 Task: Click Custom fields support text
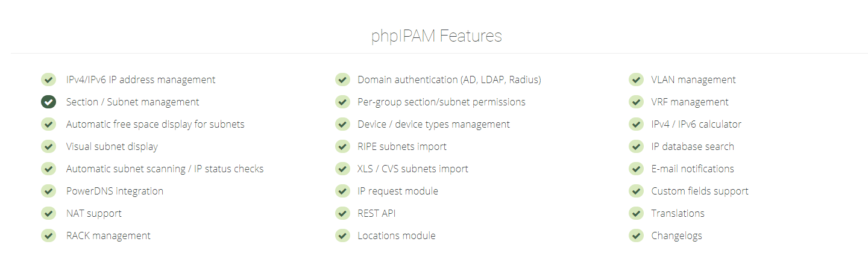tap(700, 191)
